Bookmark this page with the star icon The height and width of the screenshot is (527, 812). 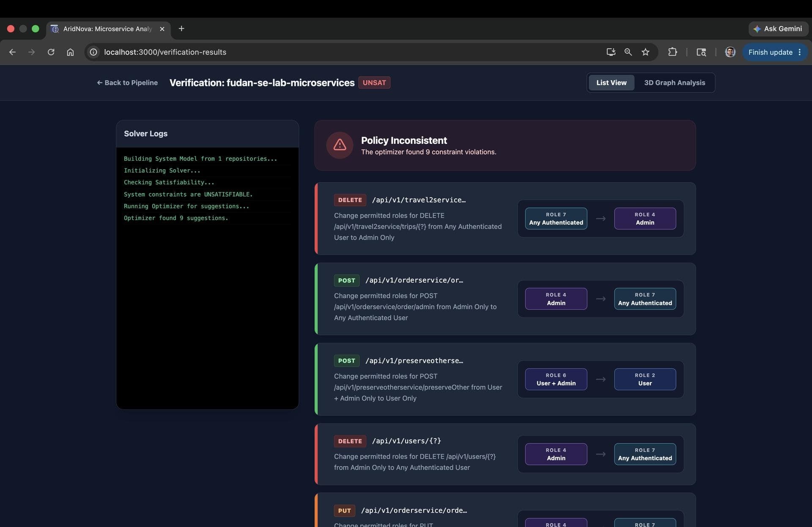point(645,52)
